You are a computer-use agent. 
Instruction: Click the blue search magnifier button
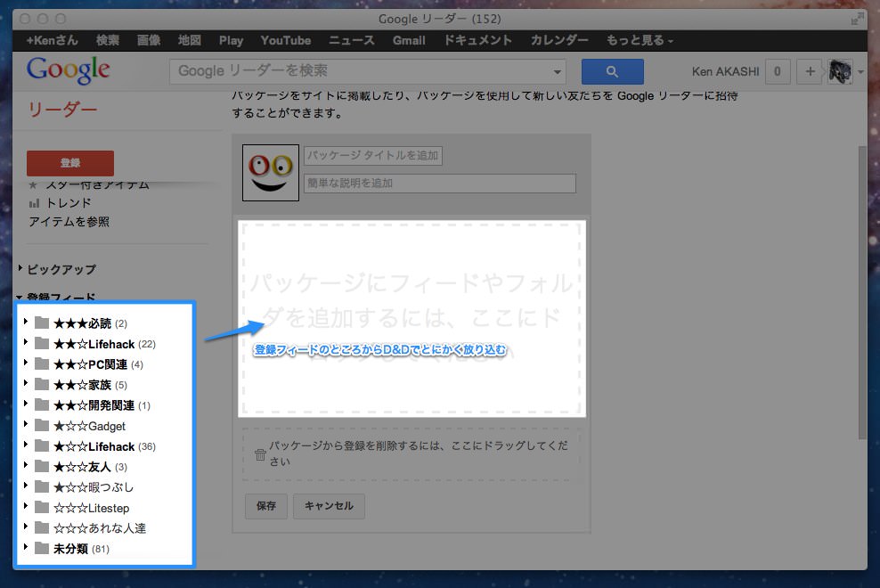pyautogui.click(x=612, y=71)
